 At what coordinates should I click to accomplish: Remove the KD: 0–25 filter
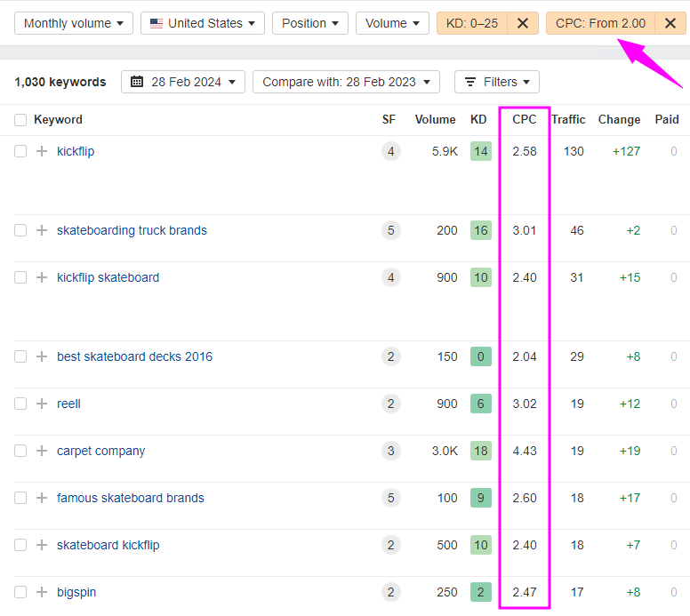(523, 23)
